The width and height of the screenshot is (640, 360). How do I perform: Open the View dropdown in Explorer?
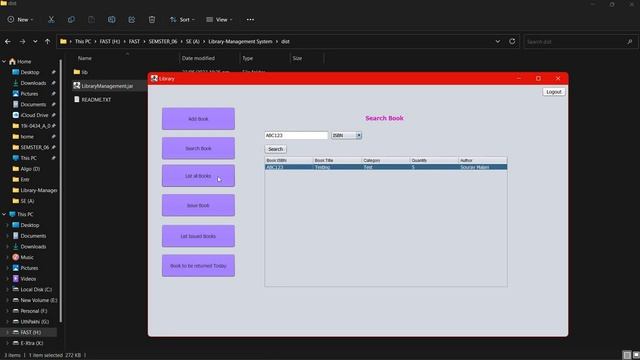(x=219, y=19)
